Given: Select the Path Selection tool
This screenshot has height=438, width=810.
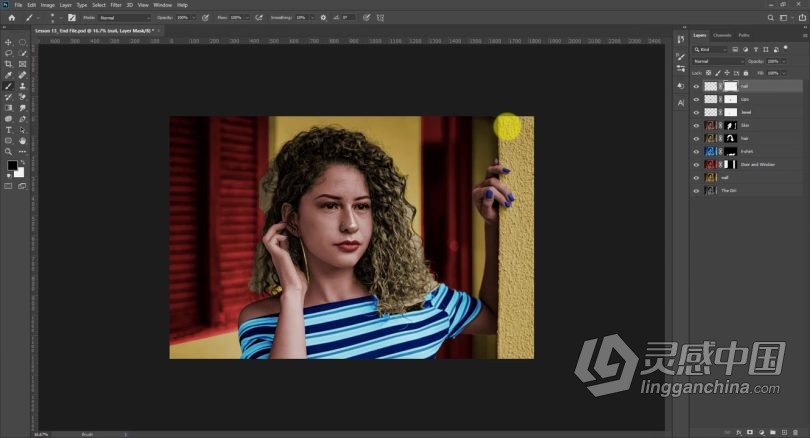Looking at the screenshot, I should pyautogui.click(x=23, y=130).
